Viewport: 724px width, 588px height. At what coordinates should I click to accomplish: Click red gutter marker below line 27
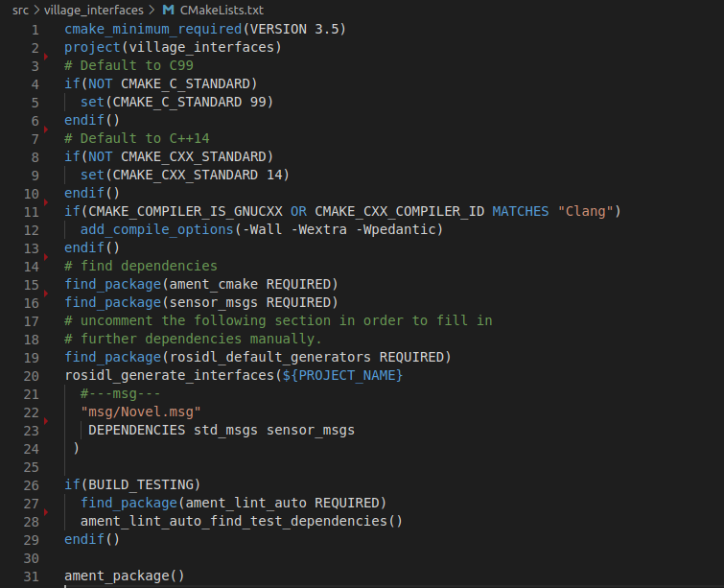tap(45, 512)
